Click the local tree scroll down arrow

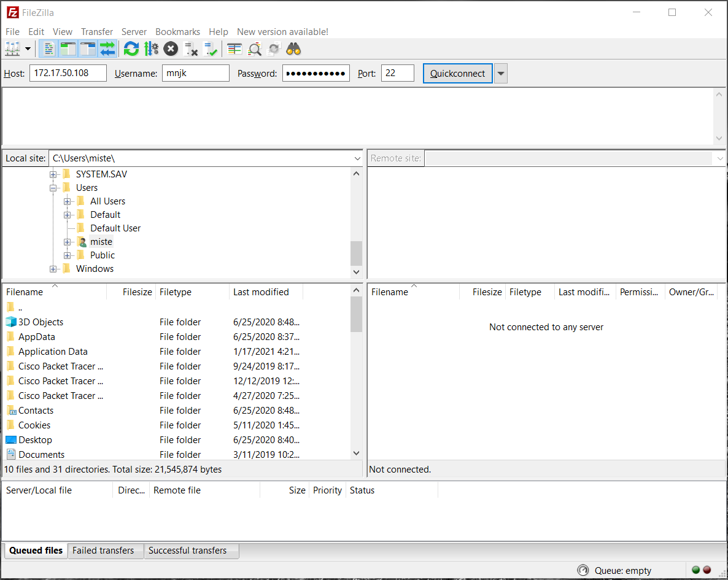click(356, 272)
